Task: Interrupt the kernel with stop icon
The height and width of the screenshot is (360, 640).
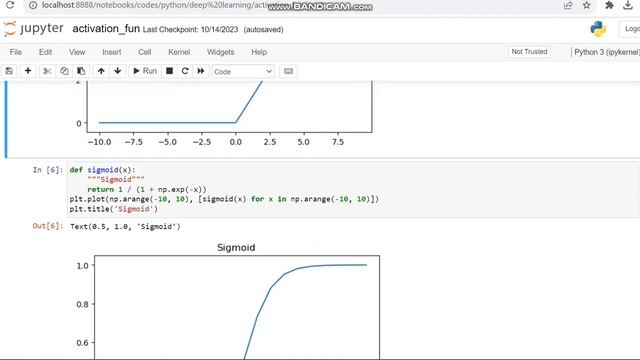Action: tap(169, 71)
